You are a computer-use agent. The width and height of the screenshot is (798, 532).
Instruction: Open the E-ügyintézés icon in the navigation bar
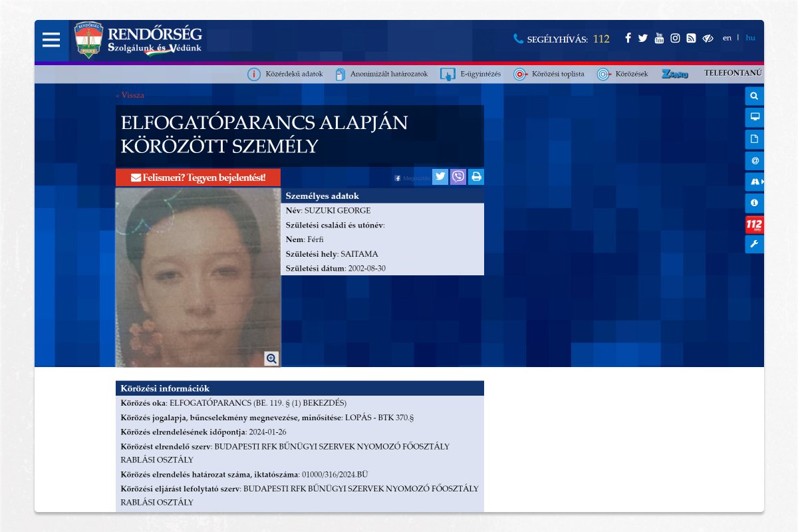(448, 73)
